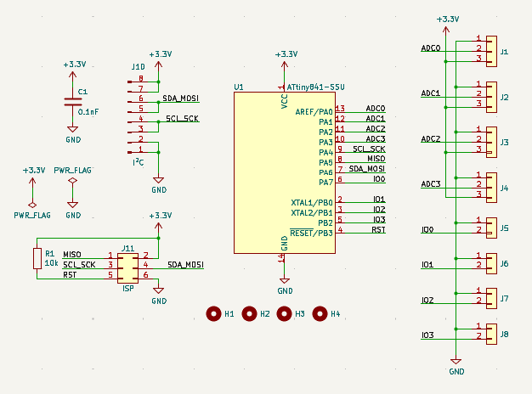Select the H3 mounting hole
This screenshot has height=394, width=532.
point(285,314)
